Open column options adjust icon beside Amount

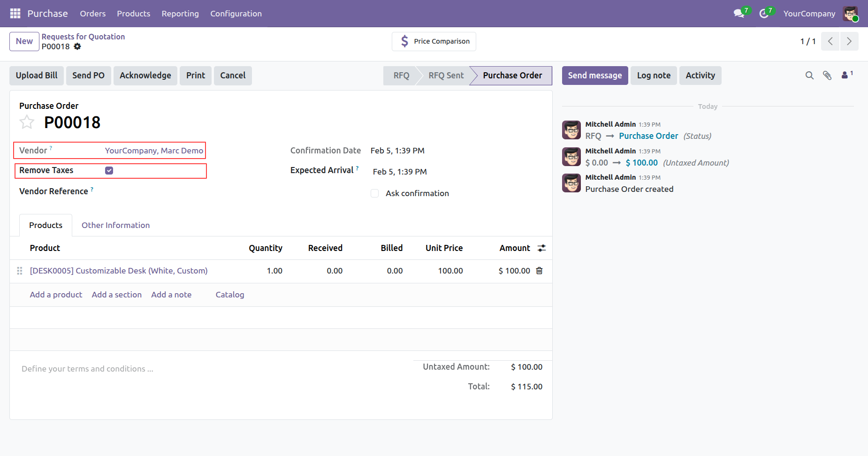tap(541, 248)
